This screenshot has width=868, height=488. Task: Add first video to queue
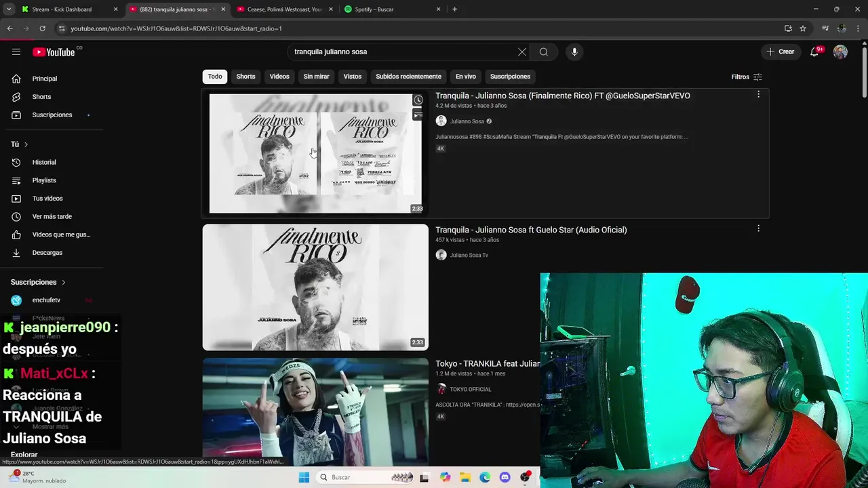click(x=418, y=115)
